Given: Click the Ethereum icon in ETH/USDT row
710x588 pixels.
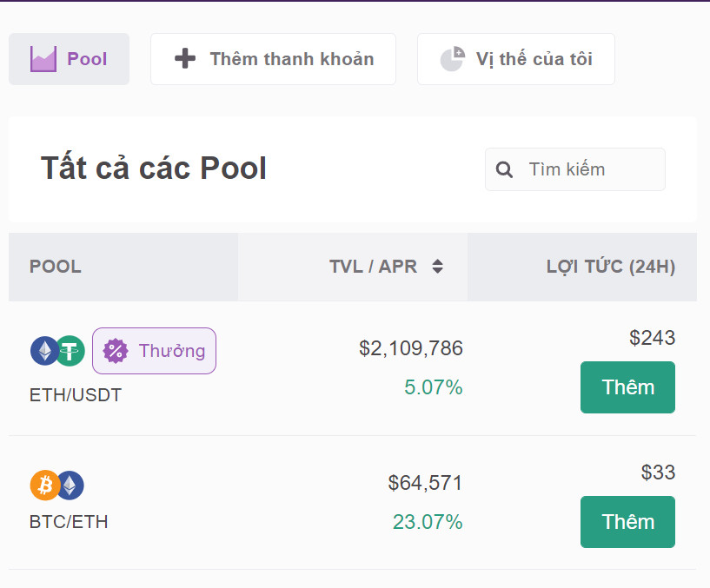Looking at the screenshot, I should pyautogui.click(x=44, y=351).
